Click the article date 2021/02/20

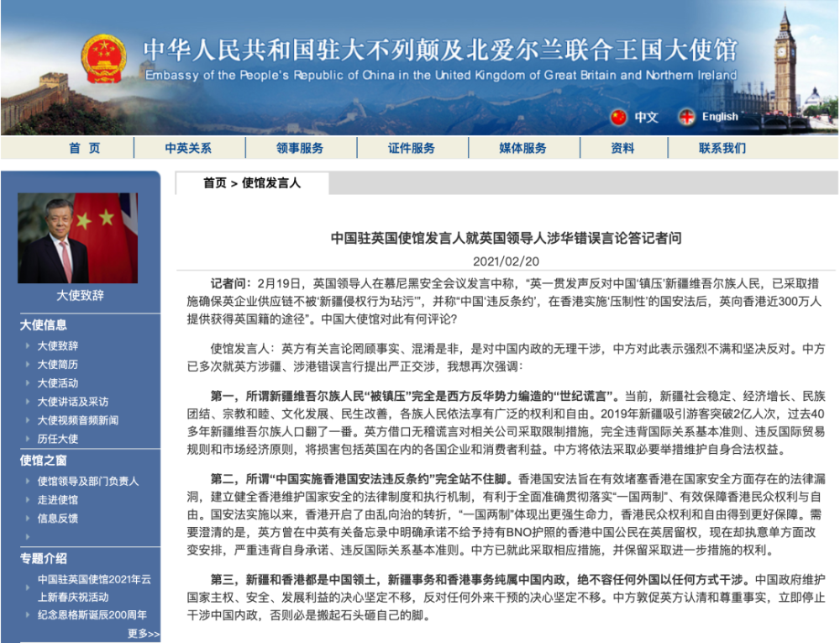(507, 261)
